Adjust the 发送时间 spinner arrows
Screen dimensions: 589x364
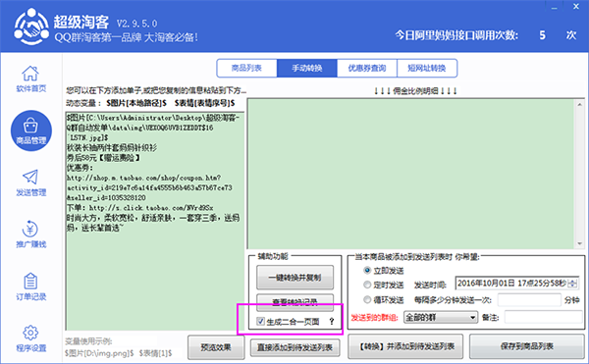coord(573,284)
